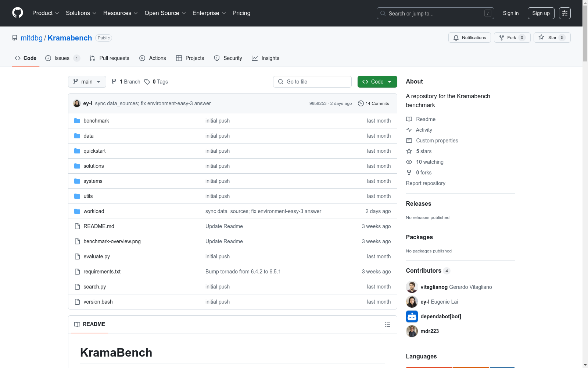Image resolution: width=588 pixels, height=368 pixels.
Task: Open requirements.txt file
Action: pos(102,272)
